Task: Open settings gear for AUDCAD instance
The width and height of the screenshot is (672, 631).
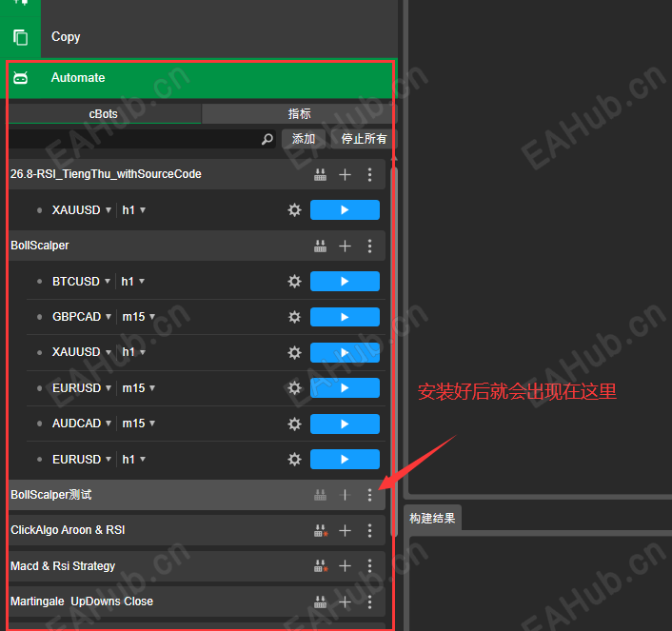Action: pyautogui.click(x=294, y=424)
